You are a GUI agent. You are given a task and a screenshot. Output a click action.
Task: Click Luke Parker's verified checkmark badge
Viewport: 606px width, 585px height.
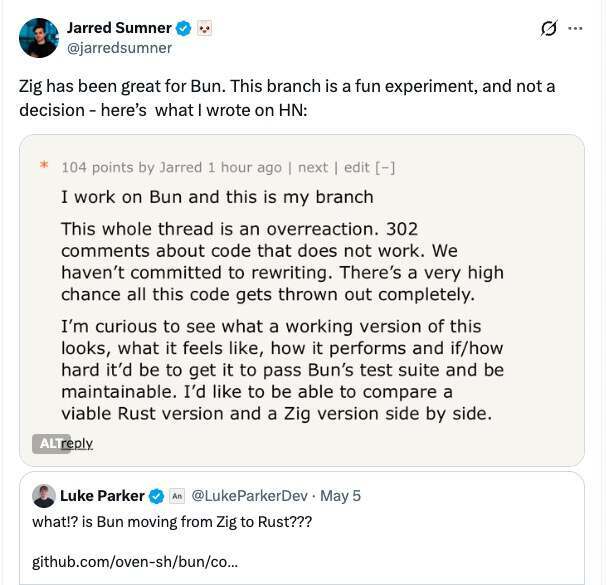157,496
